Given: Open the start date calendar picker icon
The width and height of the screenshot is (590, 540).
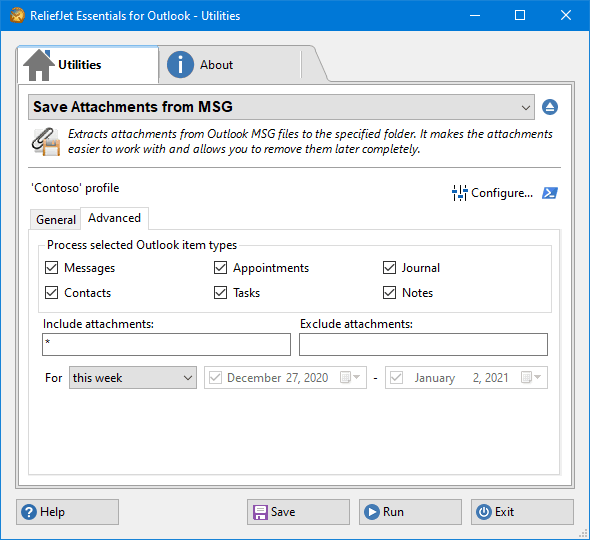Looking at the screenshot, I should 350,377.
